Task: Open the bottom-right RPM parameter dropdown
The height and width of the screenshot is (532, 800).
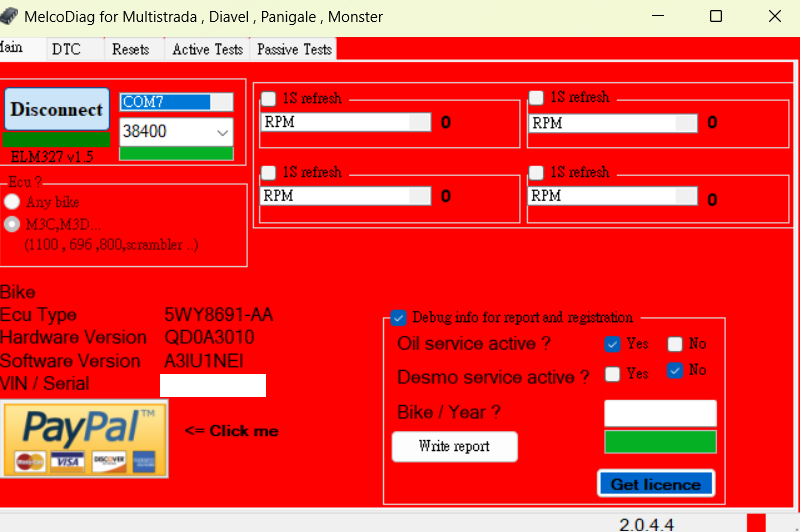Action: 613,196
